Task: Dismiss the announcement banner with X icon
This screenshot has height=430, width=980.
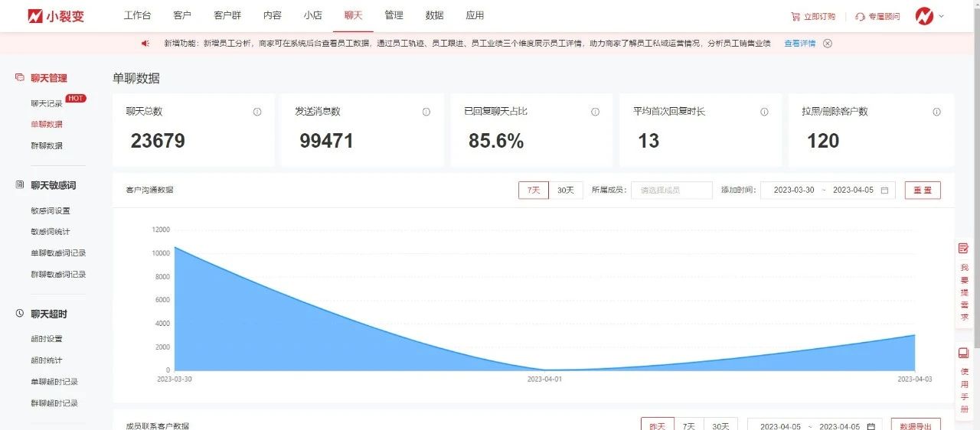Action: pos(828,44)
